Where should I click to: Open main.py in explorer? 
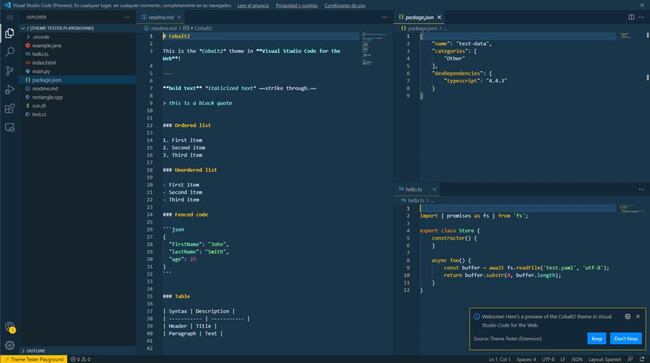pyautogui.click(x=78, y=71)
